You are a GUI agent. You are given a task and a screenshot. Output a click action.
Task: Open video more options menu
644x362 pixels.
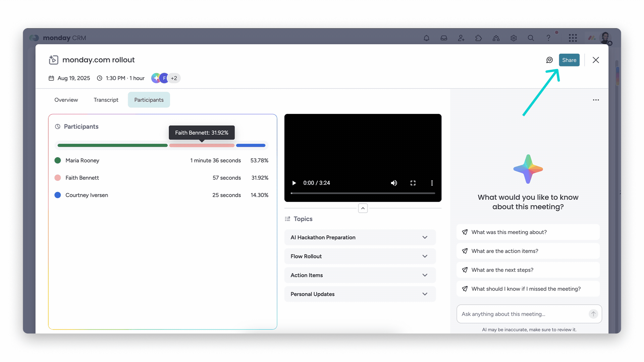pyautogui.click(x=432, y=183)
